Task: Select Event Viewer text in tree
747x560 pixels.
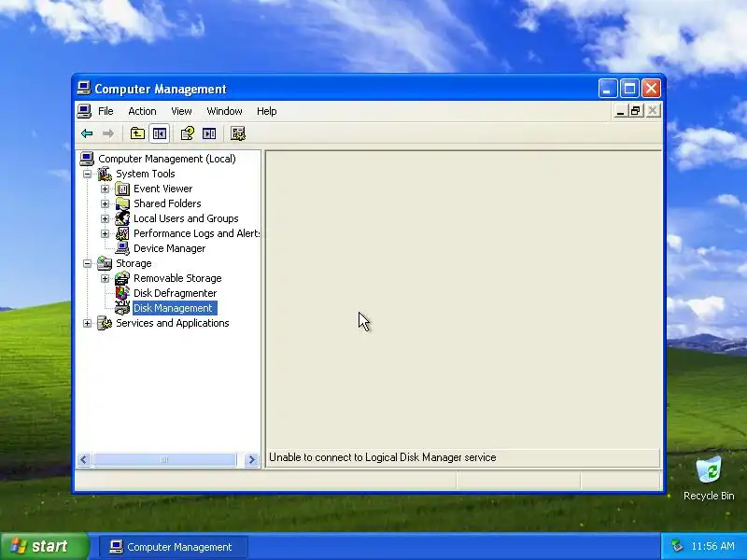Action: click(x=162, y=189)
